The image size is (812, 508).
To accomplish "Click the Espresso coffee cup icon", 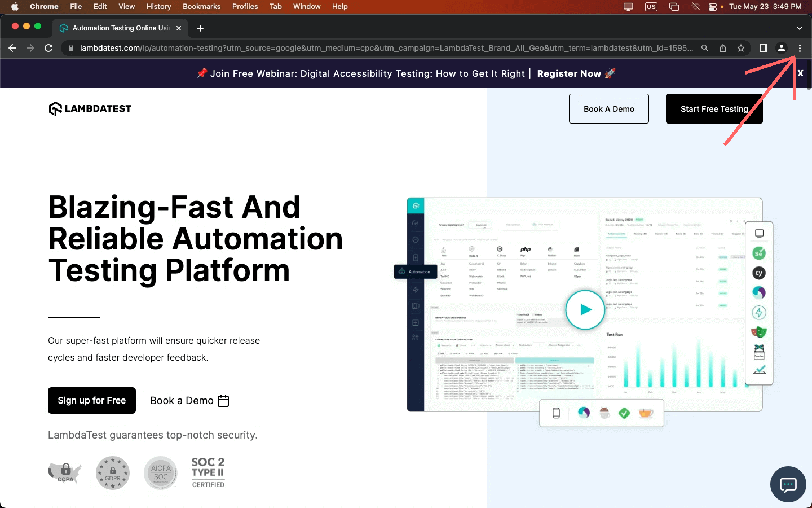I will point(604,413).
